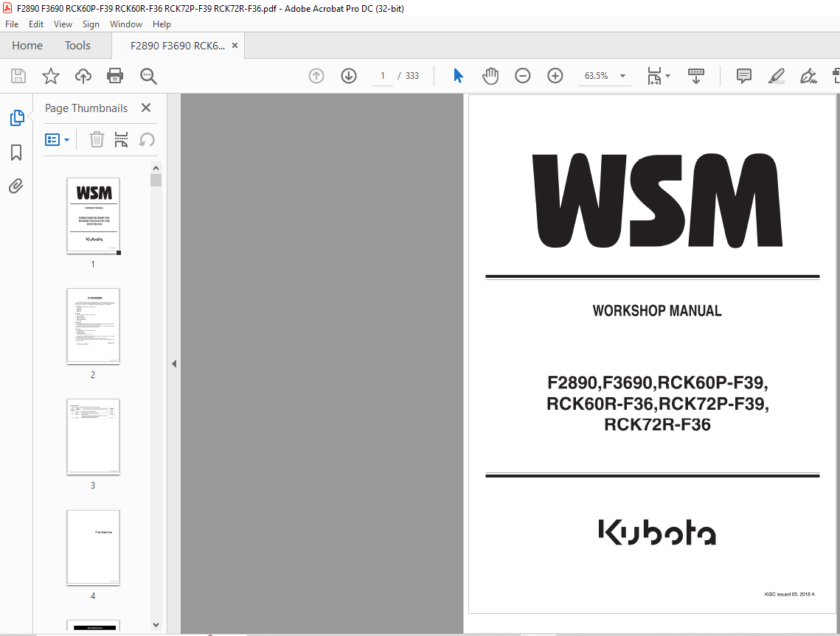Select the F2890 F3690 document tab

(x=177, y=46)
